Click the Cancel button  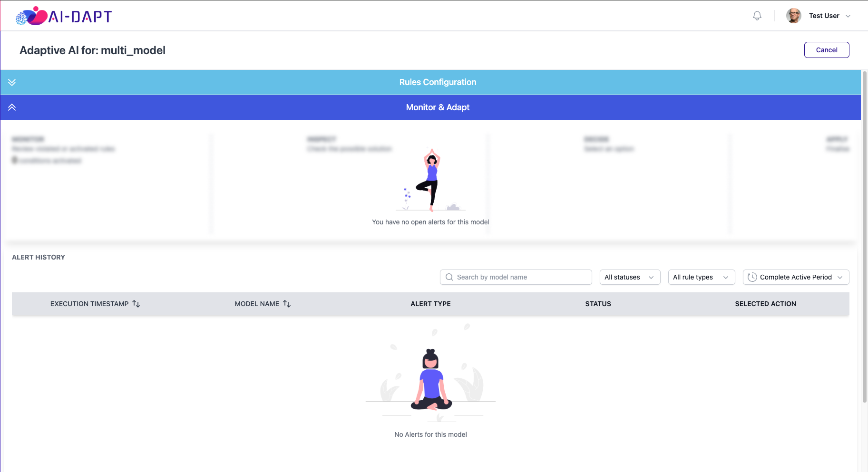(827, 50)
